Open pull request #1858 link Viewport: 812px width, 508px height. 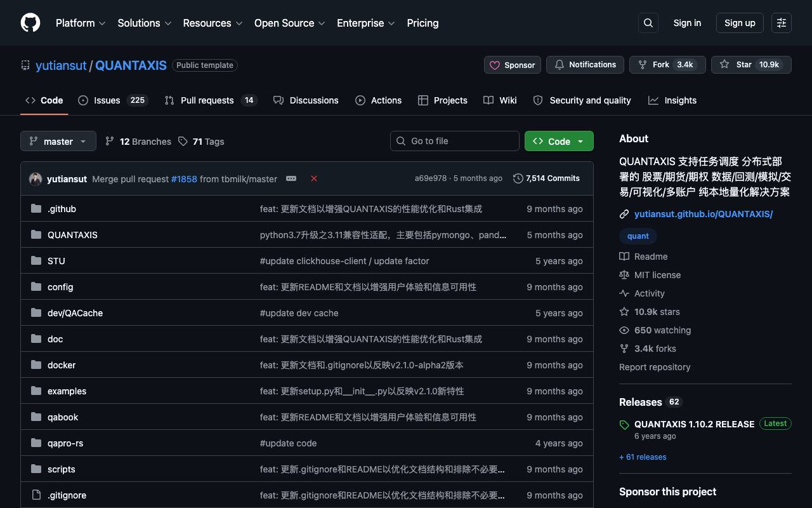(184, 179)
